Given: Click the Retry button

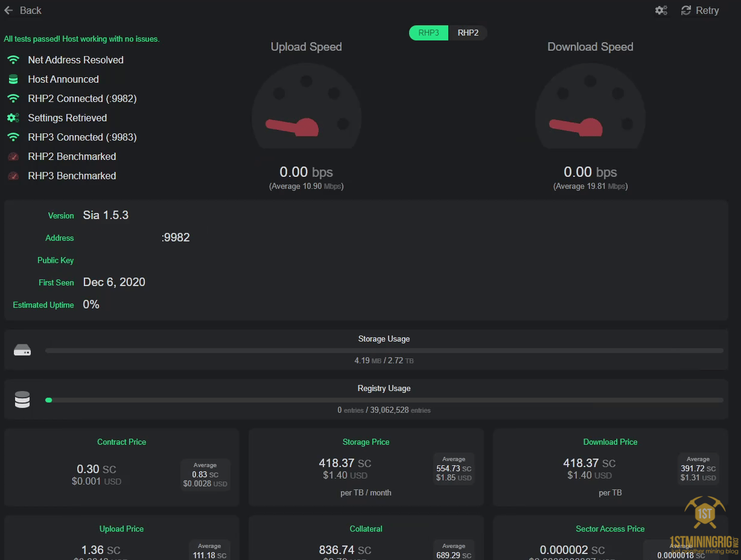Looking at the screenshot, I should coord(700,10).
